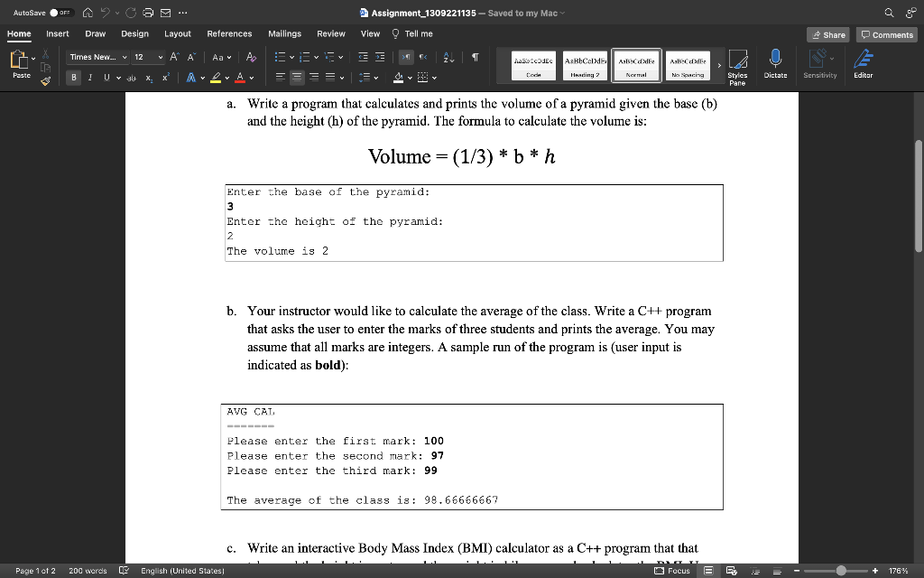Select the Format Painter brush
This screenshot has width=924, height=578.
click(45, 80)
